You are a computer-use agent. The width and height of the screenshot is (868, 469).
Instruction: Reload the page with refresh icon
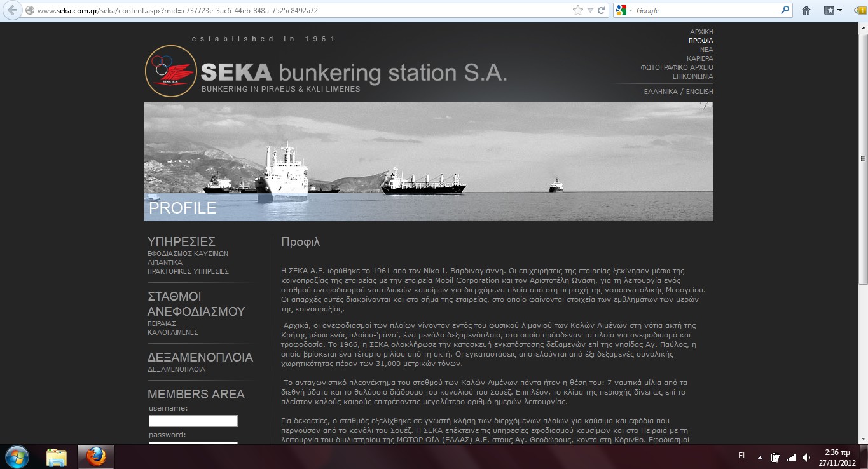[602, 10]
